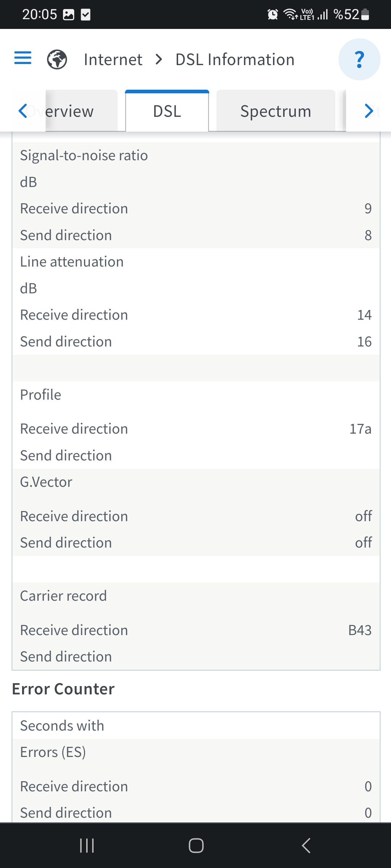Select the G.Vector receive direction off value
391x868 pixels.
(363, 516)
